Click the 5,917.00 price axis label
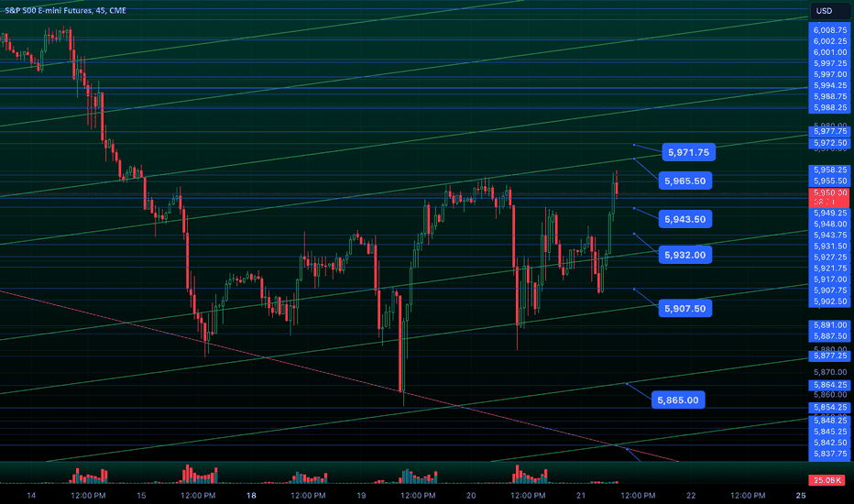 pyautogui.click(x=830, y=279)
